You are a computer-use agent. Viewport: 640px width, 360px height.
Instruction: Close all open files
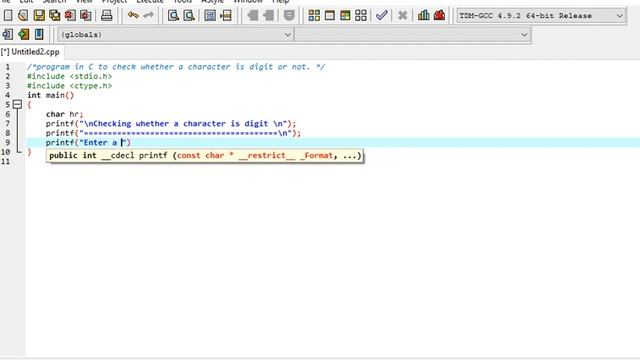coord(86,16)
